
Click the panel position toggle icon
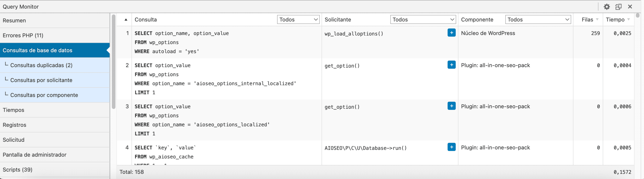[618, 7]
